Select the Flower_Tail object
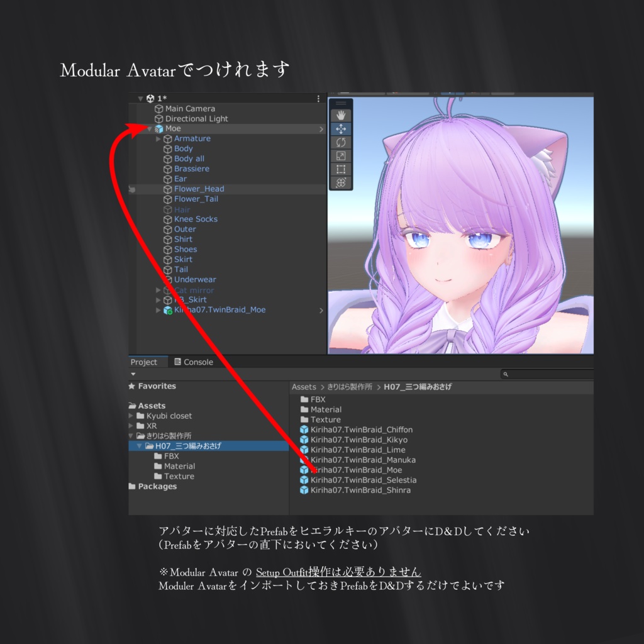The width and height of the screenshot is (644, 644). pos(196,199)
